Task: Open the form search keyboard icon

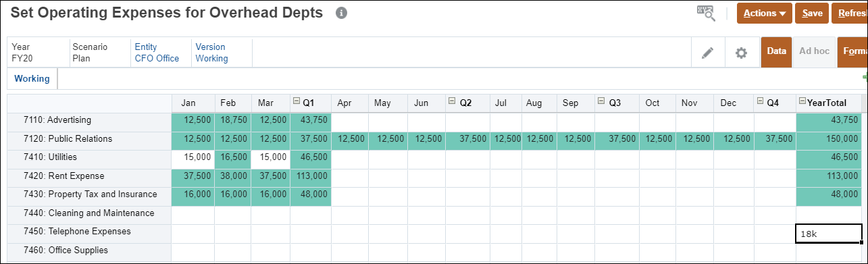Action: [706, 14]
